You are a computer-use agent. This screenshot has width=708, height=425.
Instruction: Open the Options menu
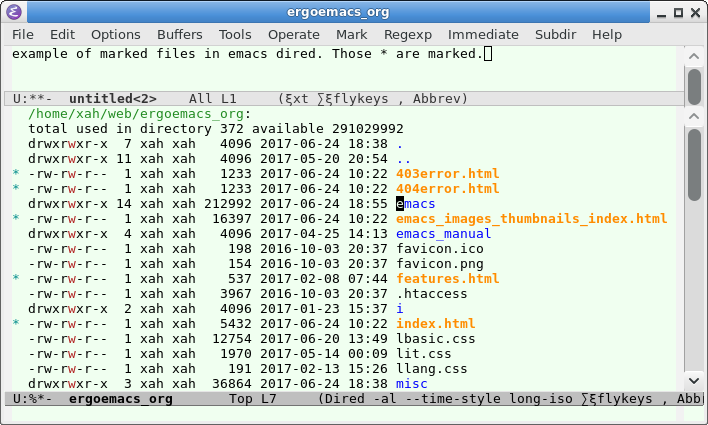coord(116,35)
